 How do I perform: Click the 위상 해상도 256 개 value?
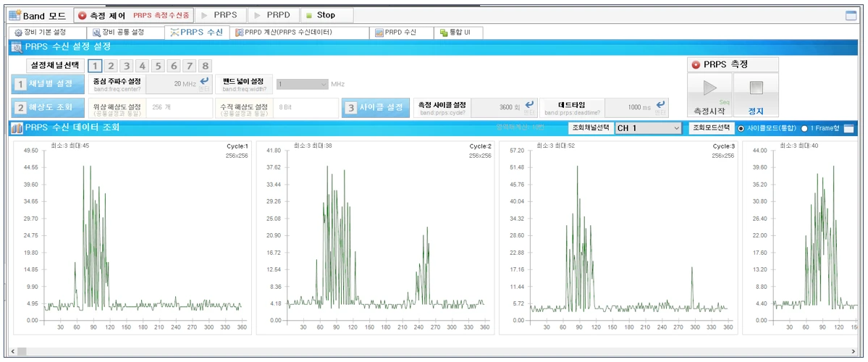tap(161, 108)
